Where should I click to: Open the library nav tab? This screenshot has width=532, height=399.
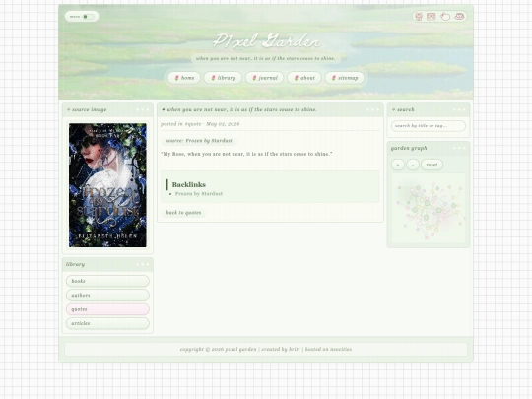pyautogui.click(x=223, y=78)
